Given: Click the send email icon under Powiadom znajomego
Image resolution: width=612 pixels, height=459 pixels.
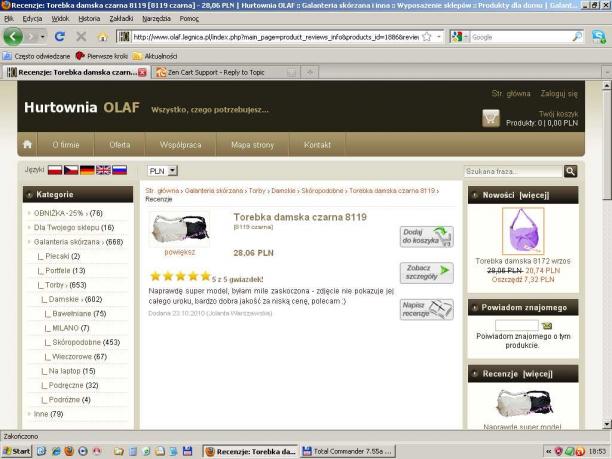Looking at the screenshot, I should tap(547, 326).
